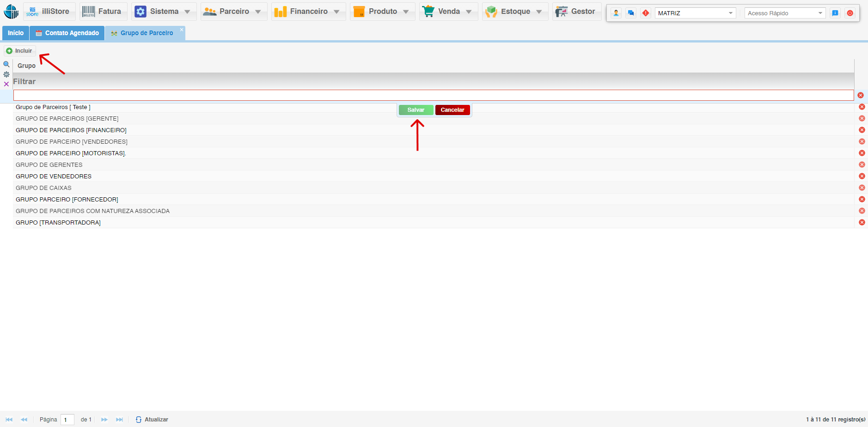Click the user profile icon in top toolbar

616,13
